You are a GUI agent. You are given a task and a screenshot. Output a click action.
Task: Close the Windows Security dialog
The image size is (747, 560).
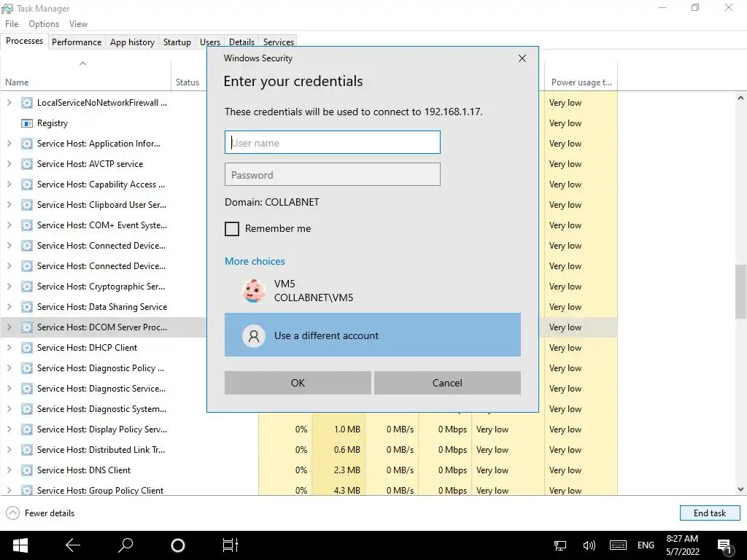pos(522,58)
